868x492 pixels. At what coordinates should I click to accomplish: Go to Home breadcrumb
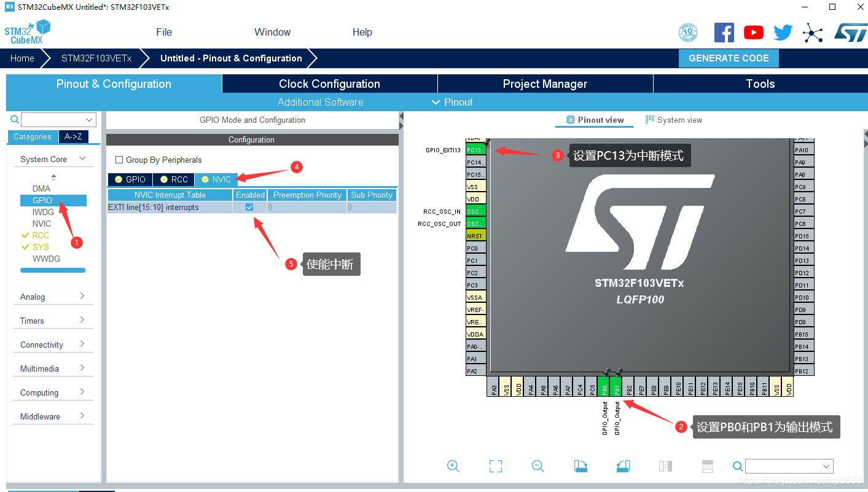(x=22, y=58)
